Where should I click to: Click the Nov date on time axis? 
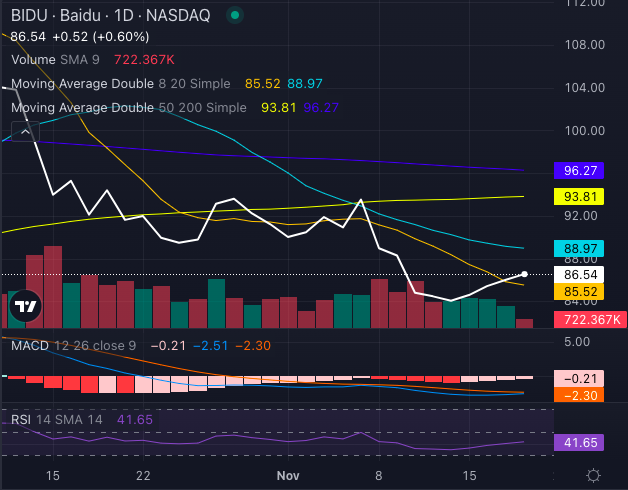[x=287, y=476]
